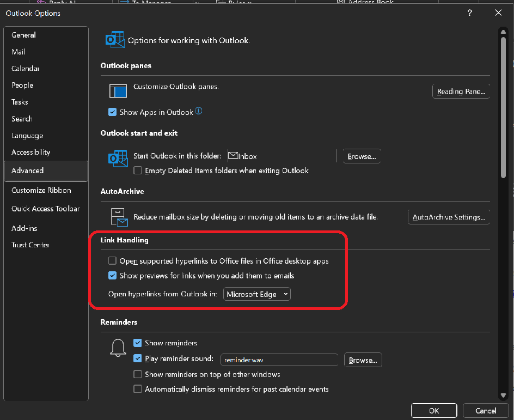
Task: Browse for a reminder sound file
Action: tap(363, 360)
